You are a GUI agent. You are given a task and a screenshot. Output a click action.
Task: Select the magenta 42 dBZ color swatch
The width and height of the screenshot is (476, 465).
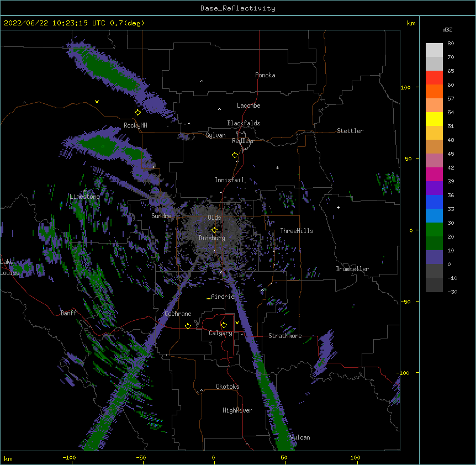click(434, 174)
